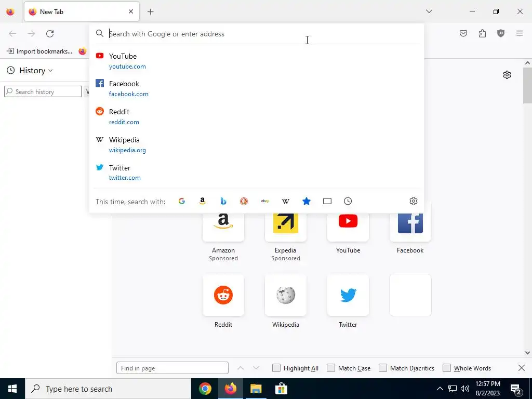Search open Tabs with the tab icon
532x399 pixels.
[x=327, y=201]
